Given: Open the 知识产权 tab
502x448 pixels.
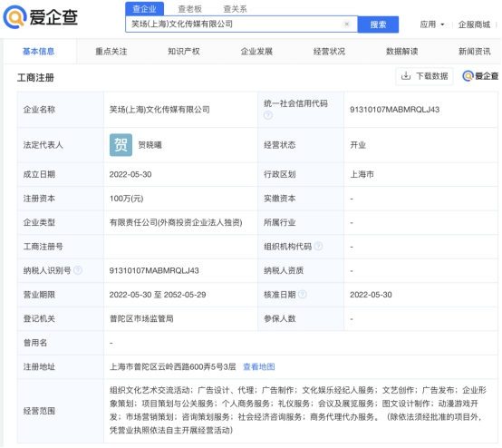Looking at the screenshot, I should point(184,52).
